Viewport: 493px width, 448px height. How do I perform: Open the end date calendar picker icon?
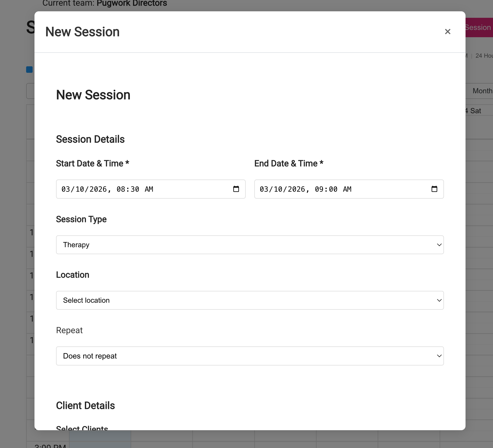434,189
